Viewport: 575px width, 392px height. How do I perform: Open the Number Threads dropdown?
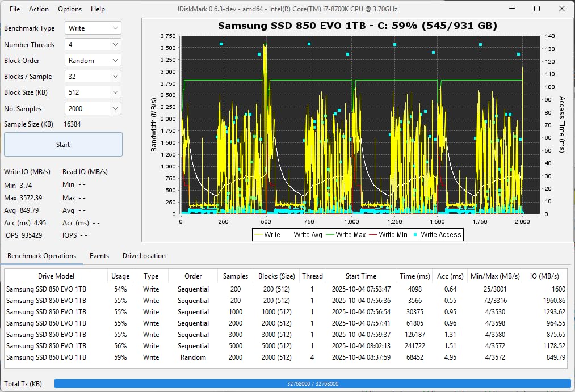[93, 44]
